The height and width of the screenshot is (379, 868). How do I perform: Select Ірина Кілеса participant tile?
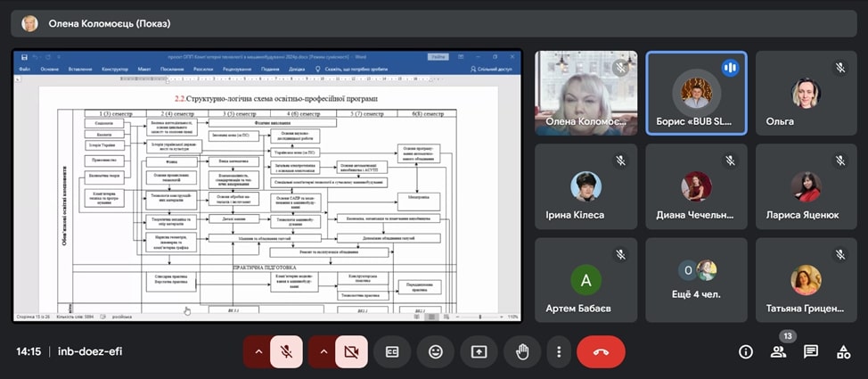coord(586,186)
